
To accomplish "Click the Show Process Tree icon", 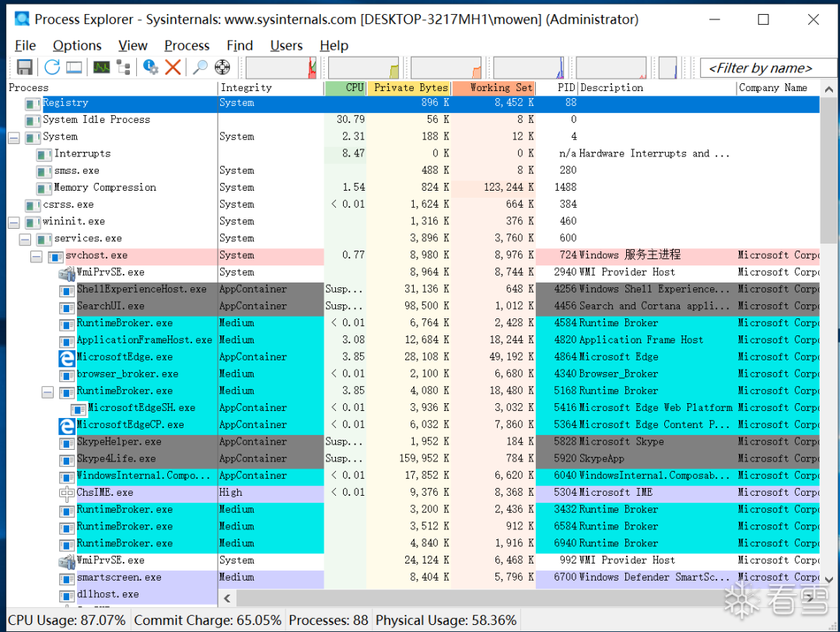I will point(123,67).
